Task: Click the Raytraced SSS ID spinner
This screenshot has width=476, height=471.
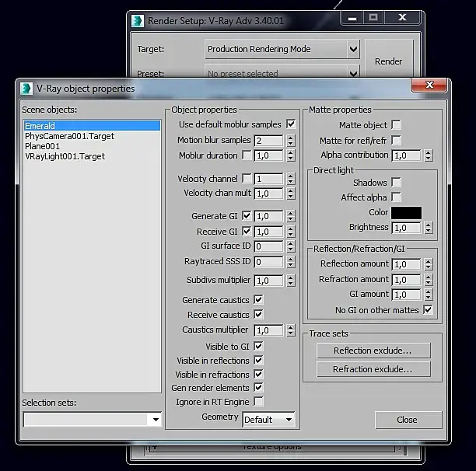Action: click(291, 262)
